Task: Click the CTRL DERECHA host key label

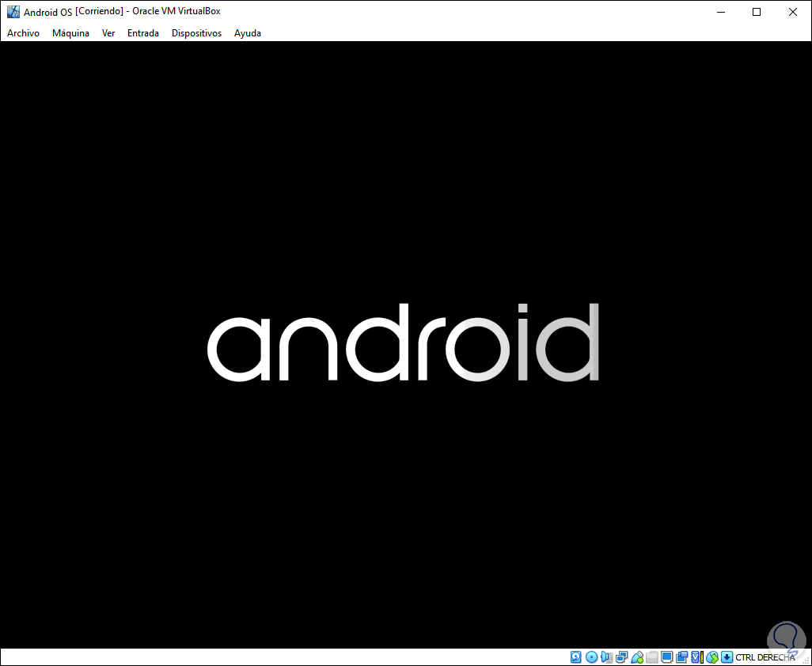Action: click(765, 658)
